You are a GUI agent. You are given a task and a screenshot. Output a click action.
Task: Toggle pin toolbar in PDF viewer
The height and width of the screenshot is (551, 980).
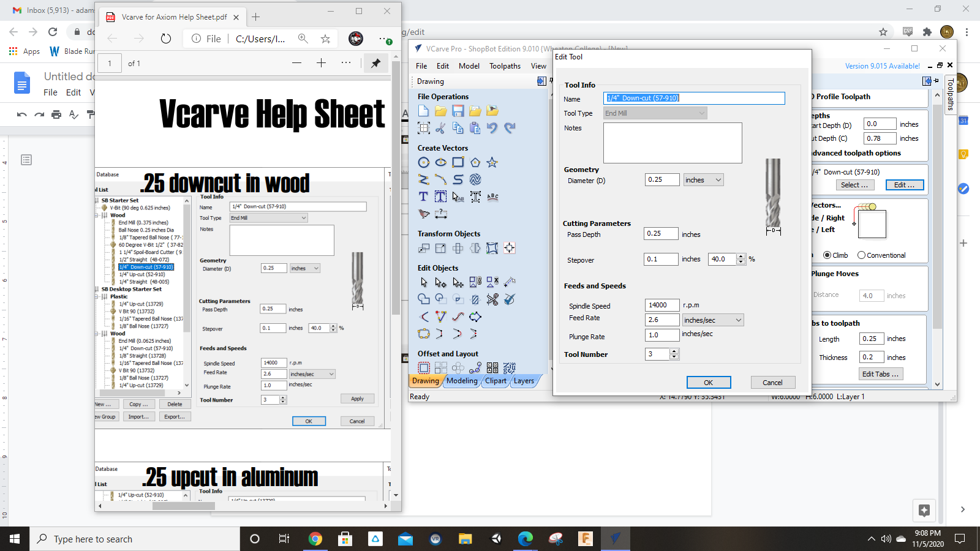[375, 63]
